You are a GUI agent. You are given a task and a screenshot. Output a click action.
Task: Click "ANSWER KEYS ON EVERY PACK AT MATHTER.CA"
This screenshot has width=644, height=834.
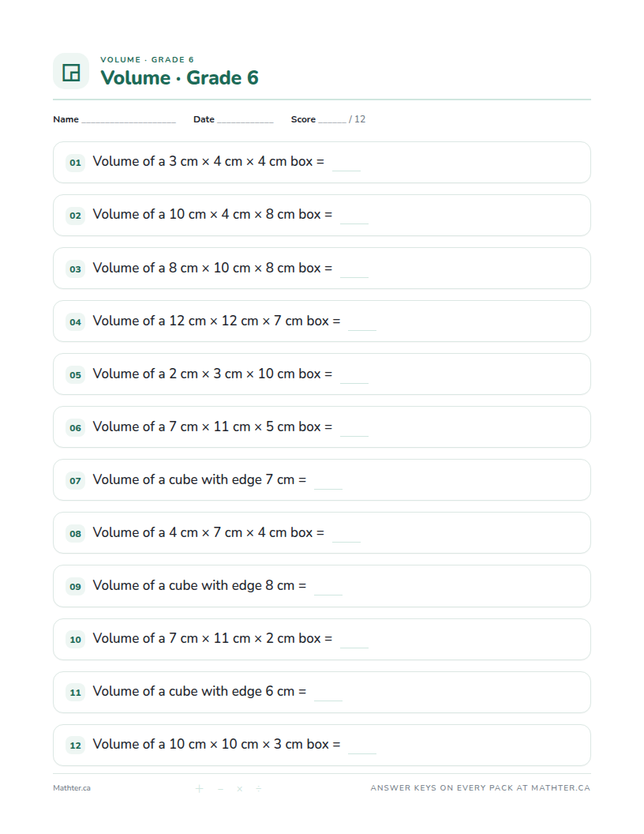481,787
